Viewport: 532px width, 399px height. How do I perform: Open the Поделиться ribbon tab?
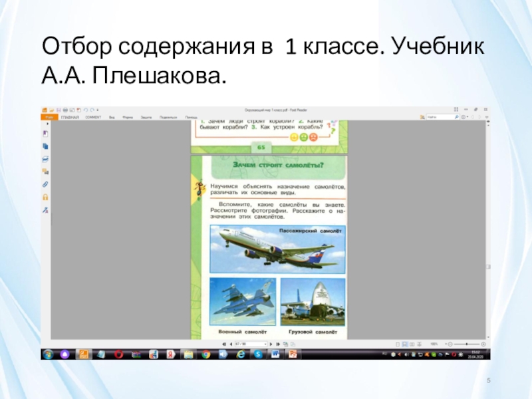click(x=168, y=118)
